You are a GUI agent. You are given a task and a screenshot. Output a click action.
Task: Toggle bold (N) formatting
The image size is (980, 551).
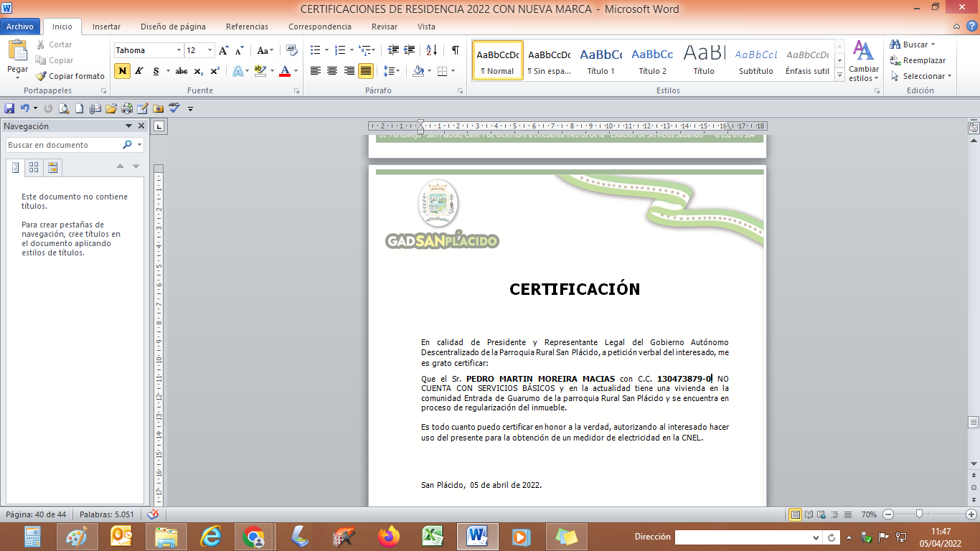(122, 71)
